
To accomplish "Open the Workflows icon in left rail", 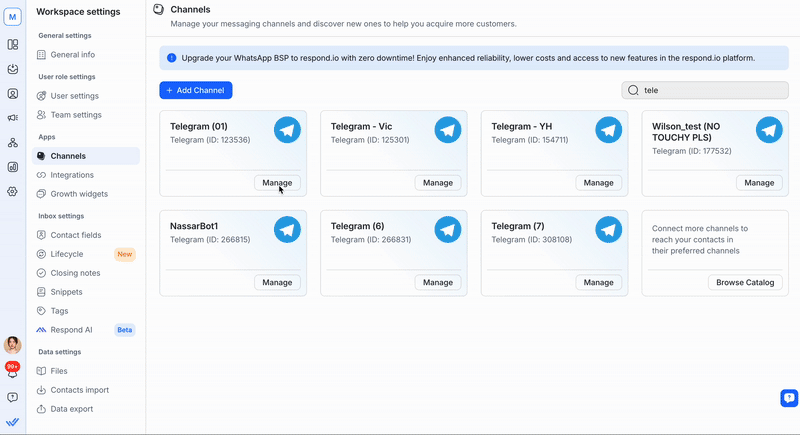I will click(13, 142).
